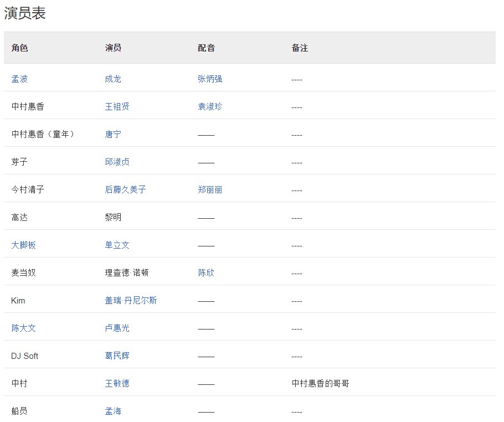Visit 后藤久美子's actor link
Screen dimensions: 504x422
pyautogui.click(x=125, y=189)
